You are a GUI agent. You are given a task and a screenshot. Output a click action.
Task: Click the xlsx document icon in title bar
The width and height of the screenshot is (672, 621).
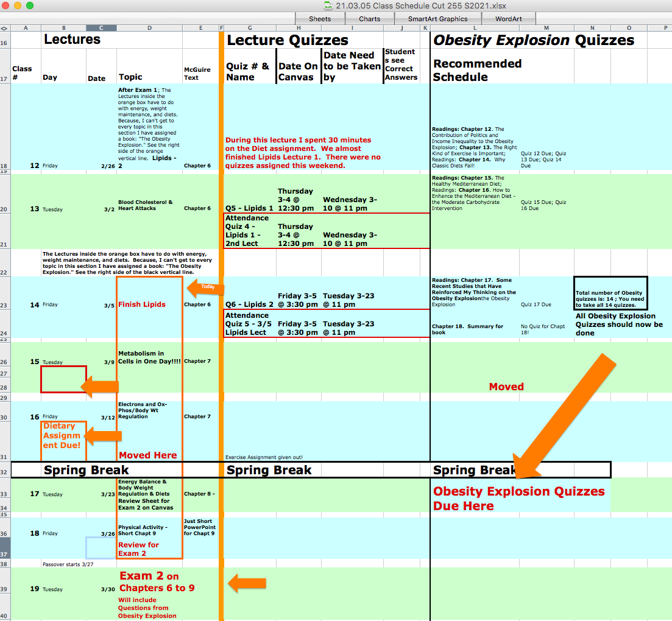pos(328,5)
